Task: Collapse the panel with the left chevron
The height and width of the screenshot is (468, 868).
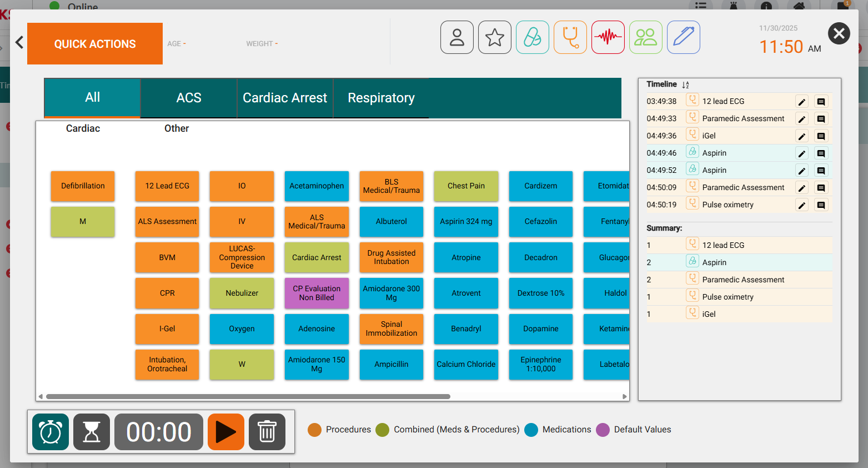Action: tap(19, 42)
